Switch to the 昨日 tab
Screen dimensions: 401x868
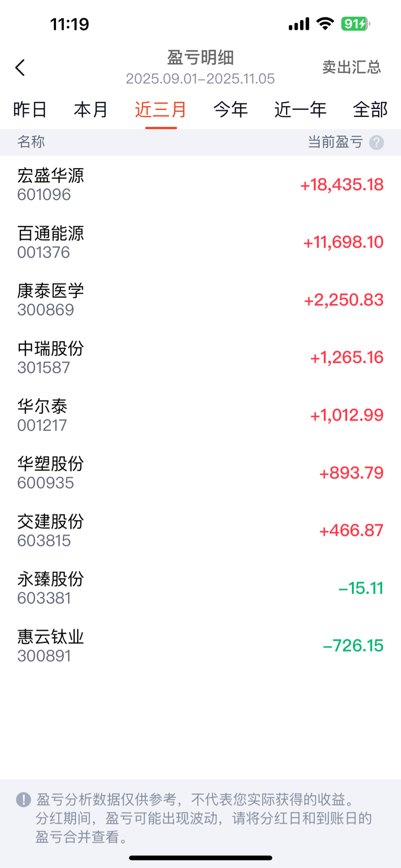coord(30,110)
